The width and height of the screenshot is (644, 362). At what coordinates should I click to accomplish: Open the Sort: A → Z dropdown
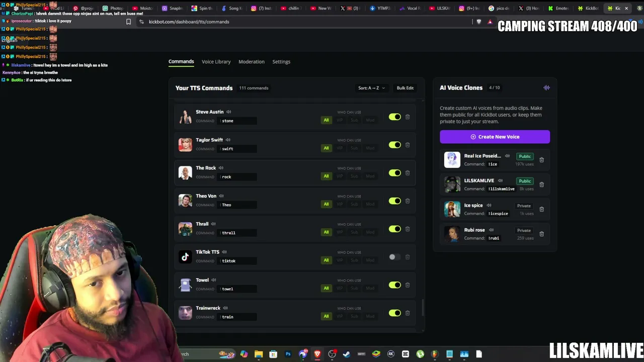point(371,88)
